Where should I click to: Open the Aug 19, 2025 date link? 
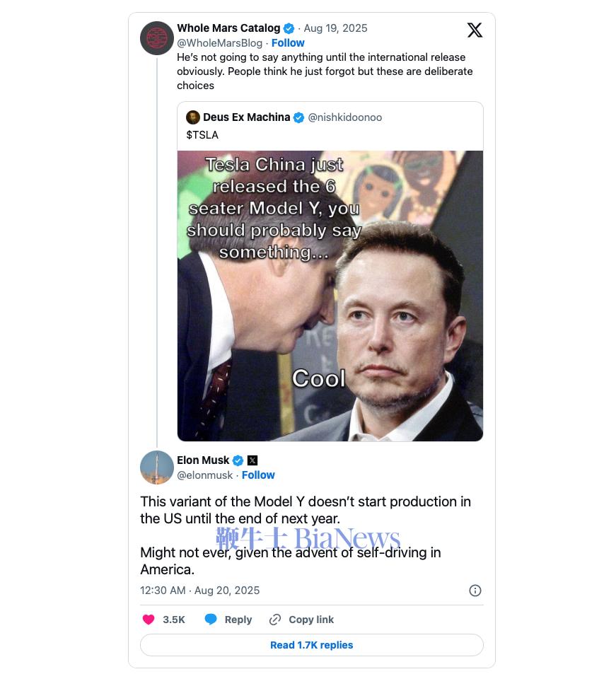[335, 28]
